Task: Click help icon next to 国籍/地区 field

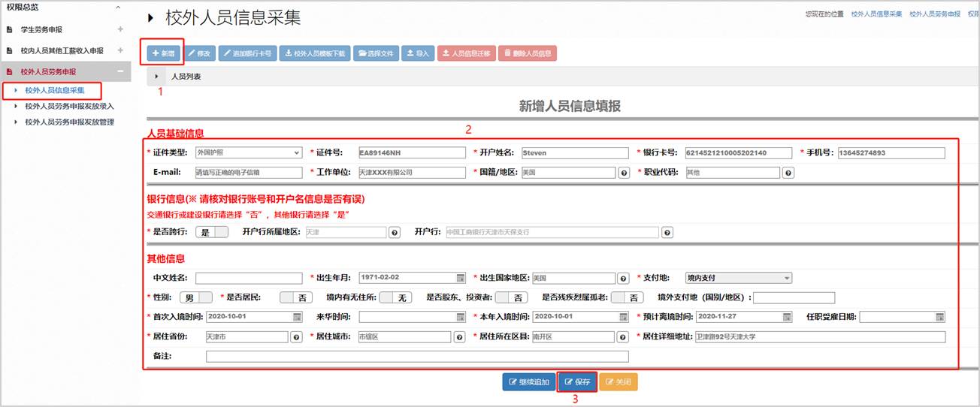Action: 624,173
